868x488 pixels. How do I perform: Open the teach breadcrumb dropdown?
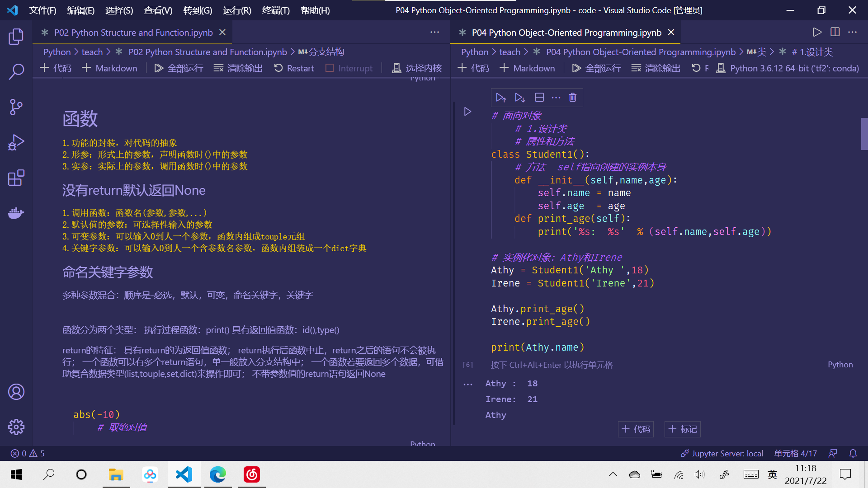coord(92,52)
